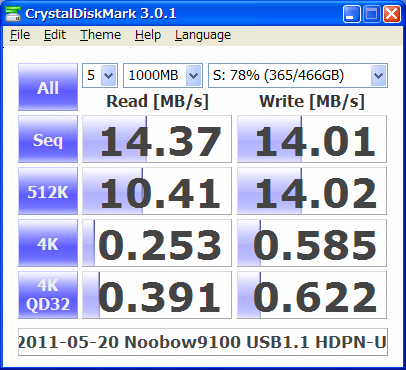Viewport: 406px width, 370px height.
Task: Open the Edit menu
Action: [55, 35]
